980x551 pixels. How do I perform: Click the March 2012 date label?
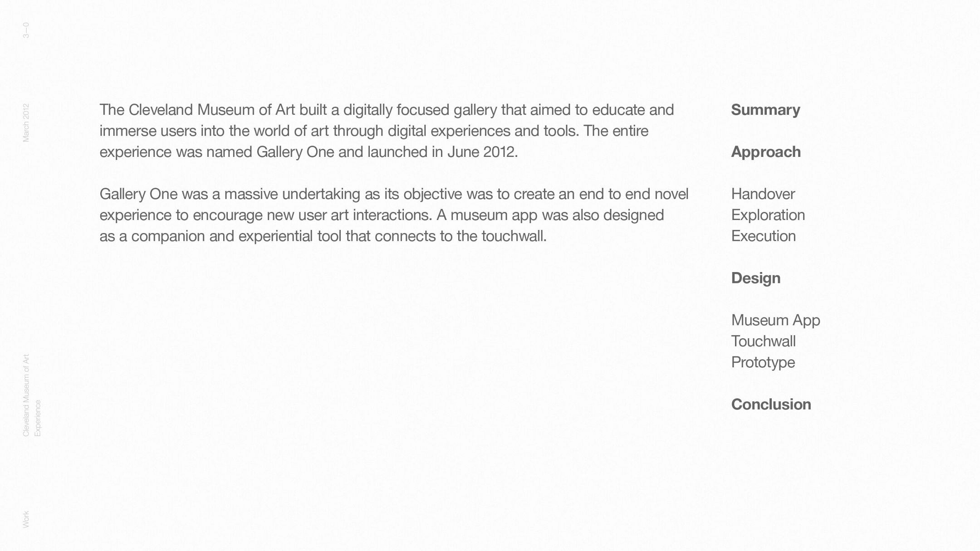coord(26,122)
